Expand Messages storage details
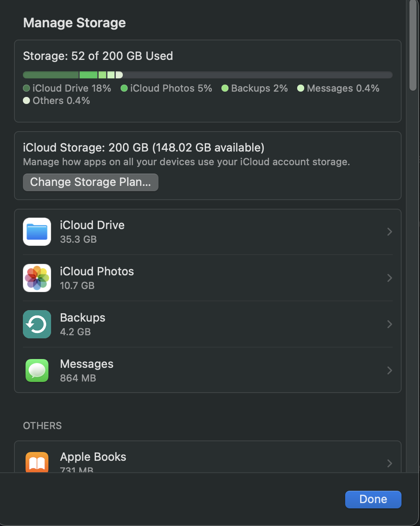The width and height of the screenshot is (420, 526). tap(389, 370)
